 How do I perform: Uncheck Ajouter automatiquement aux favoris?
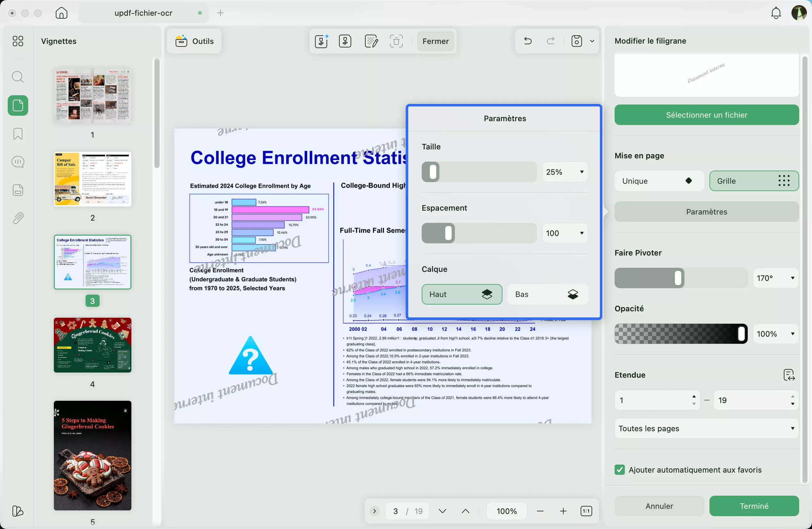click(620, 470)
